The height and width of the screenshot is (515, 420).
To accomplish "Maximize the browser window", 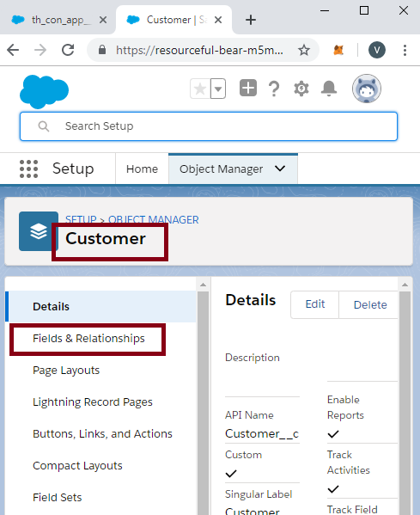I will pos(364,10).
